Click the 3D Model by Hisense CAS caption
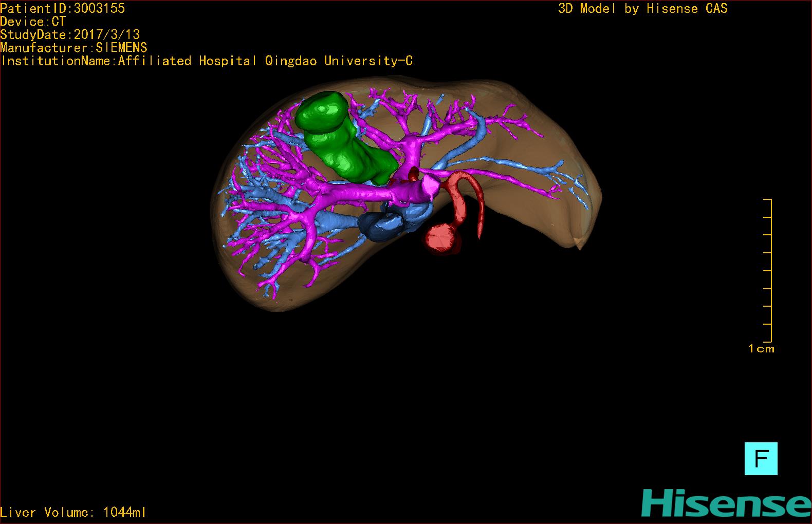 click(x=643, y=9)
